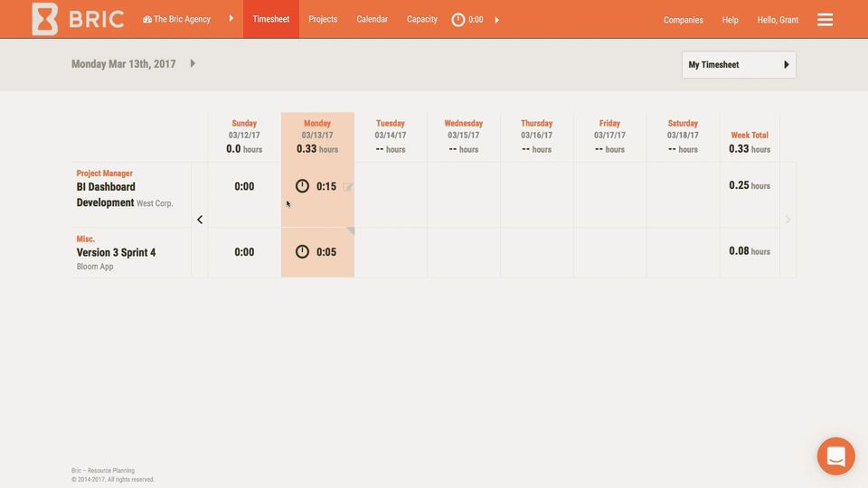This screenshot has height=488, width=868.
Task: Switch to the Calendar tab
Action: (372, 19)
